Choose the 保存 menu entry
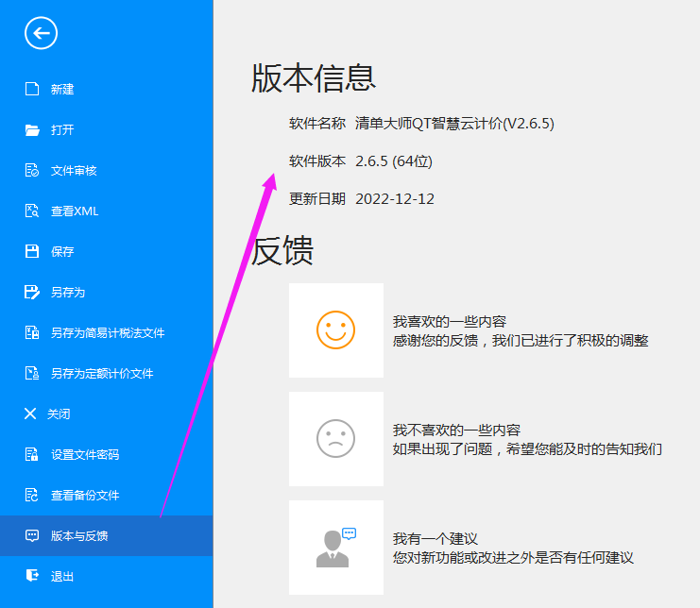Screen dimensions: 700x608 coord(106,251)
